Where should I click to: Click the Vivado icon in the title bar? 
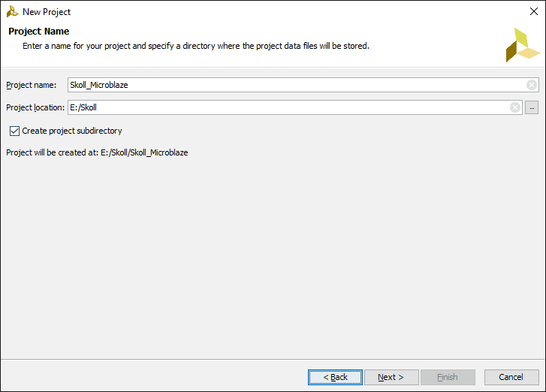coord(12,12)
